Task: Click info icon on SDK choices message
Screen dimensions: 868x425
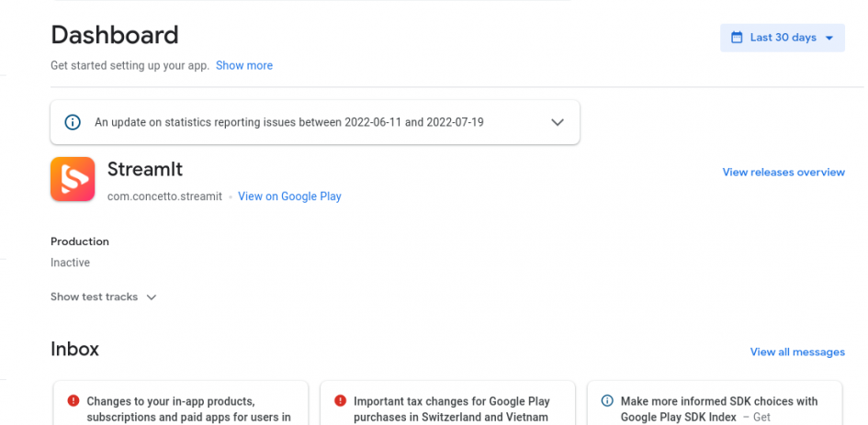Action: (x=607, y=401)
